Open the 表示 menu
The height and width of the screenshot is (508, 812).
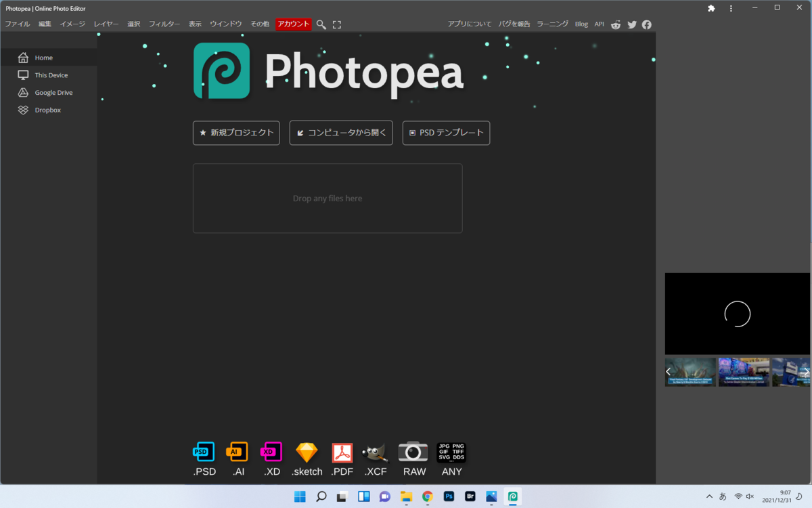coord(195,24)
